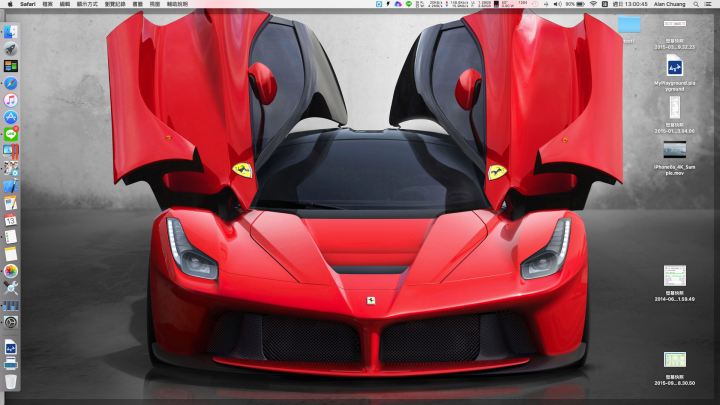Open Photos colorful flower icon
Image resolution: width=720 pixels, height=405 pixels.
pos(11,271)
